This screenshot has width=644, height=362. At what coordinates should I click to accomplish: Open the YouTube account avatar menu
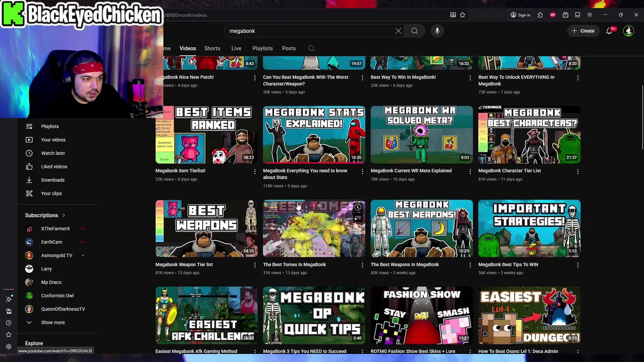point(628,31)
